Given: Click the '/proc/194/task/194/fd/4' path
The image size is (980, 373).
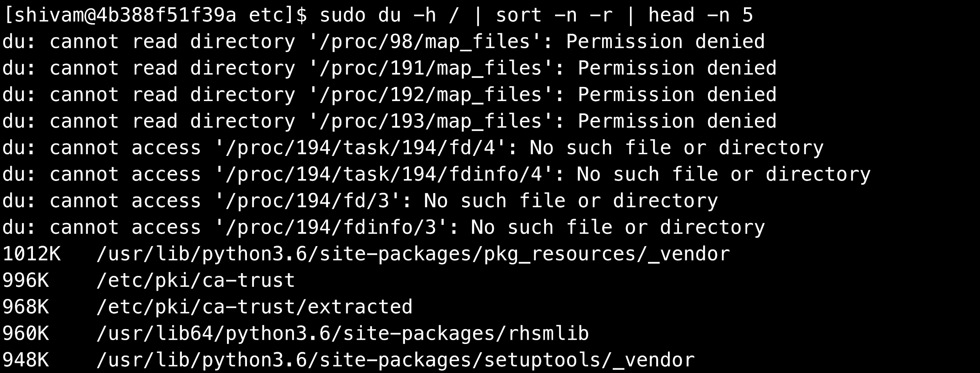Looking at the screenshot, I should [x=366, y=148].
